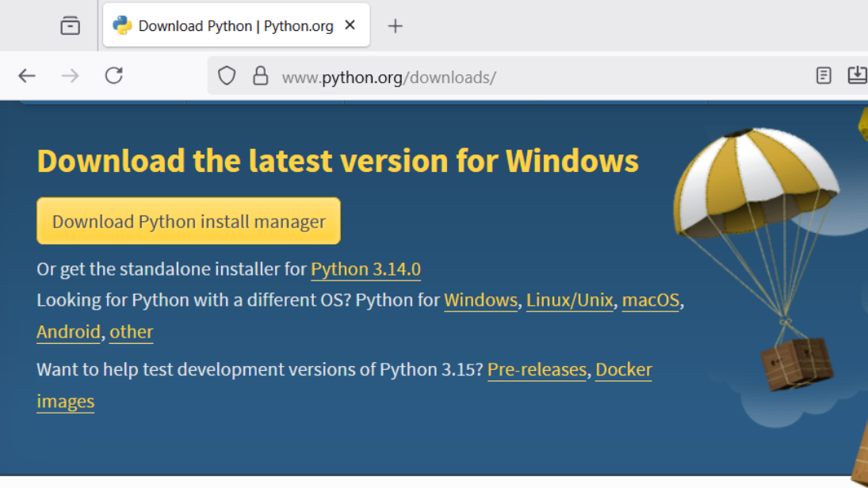Follow the Windows link
The height and width of the screenshot is (488, 868).
pyautogui.click(x=480, y=301)
